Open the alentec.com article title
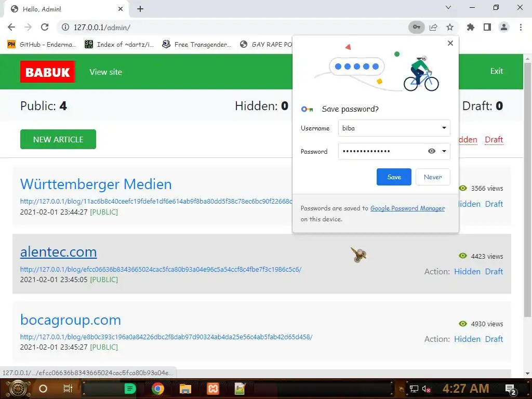Screen dimensions: 532x399 tap(58, 252)
